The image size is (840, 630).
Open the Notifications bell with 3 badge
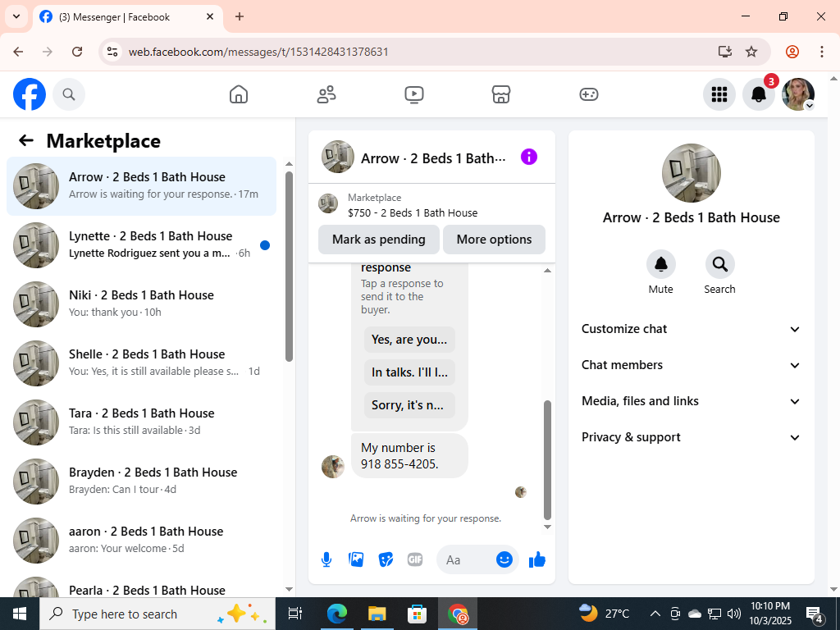[x=759, y=94]
